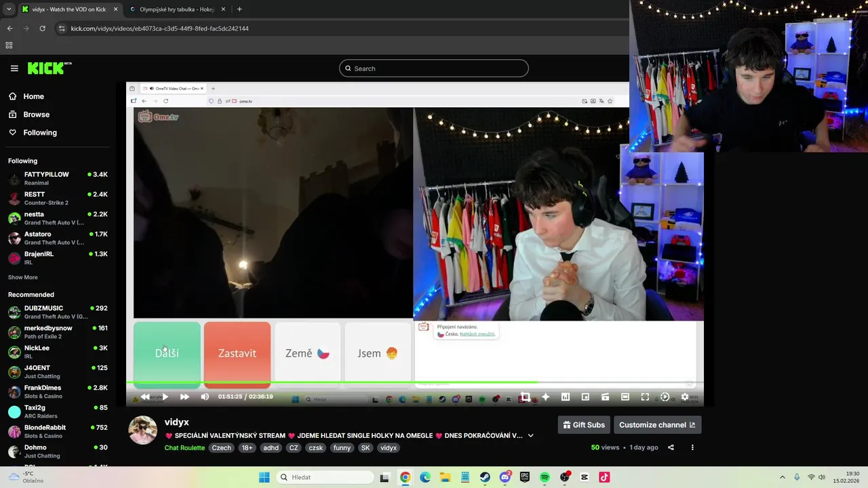Reload the page in Chrome
Viewport: 868px width, 488px height.
point(42,28)
